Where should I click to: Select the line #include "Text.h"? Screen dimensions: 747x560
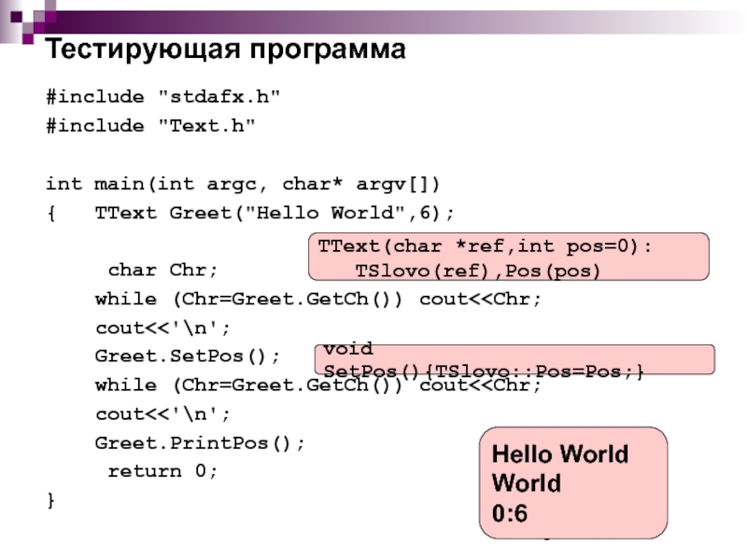coord(150,126)
